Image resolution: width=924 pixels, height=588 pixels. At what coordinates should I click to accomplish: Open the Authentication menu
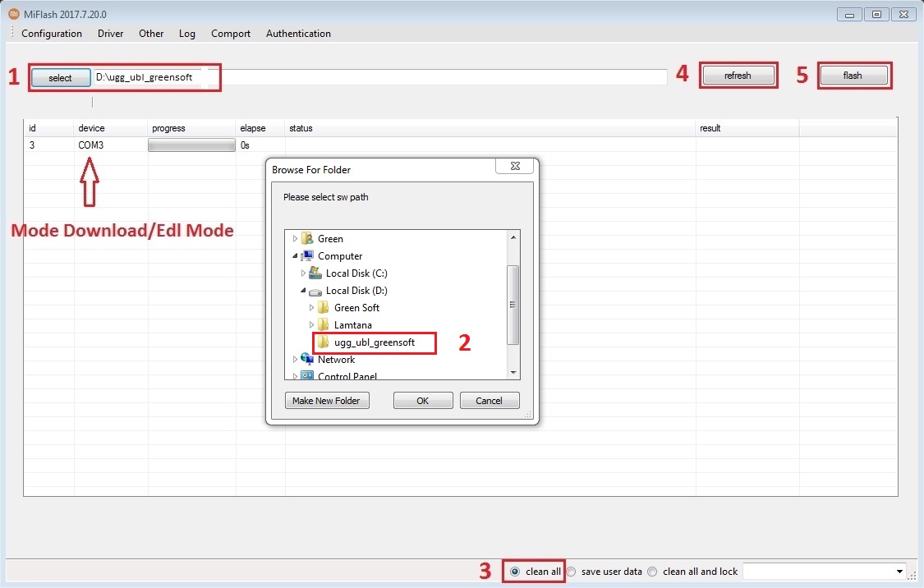(298, 34)
